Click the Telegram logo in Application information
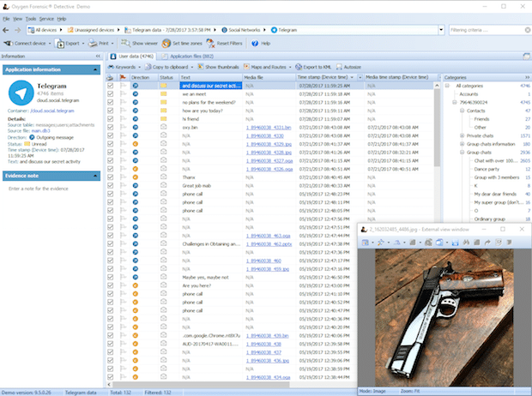532x396 pixels. [x=21, y=93]
